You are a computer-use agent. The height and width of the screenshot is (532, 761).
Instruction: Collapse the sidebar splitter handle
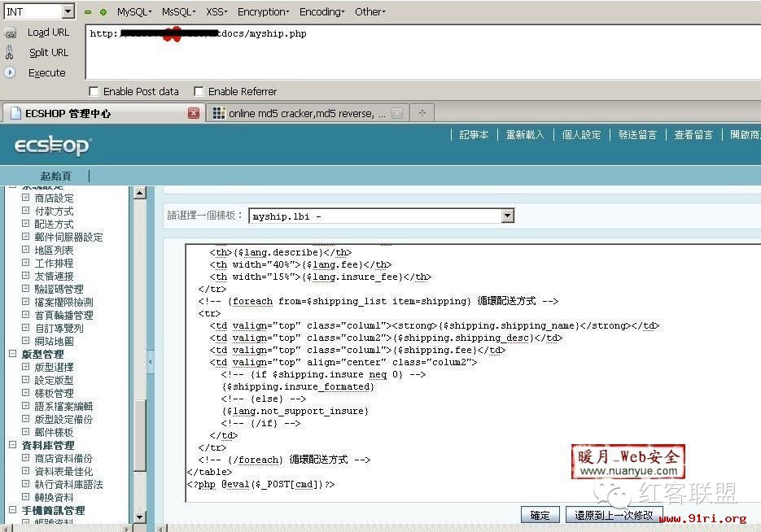(151, 361)
